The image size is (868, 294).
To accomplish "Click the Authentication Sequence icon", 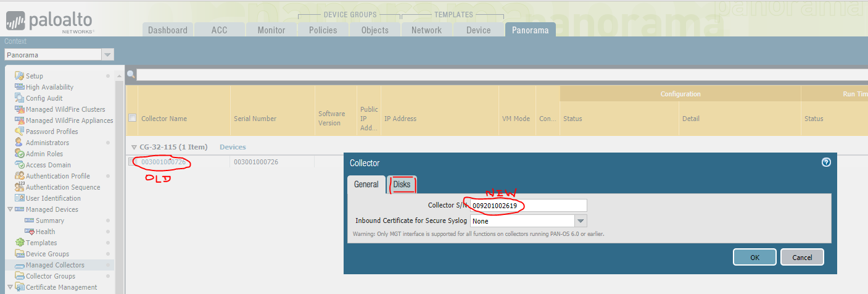I will click(20, 187).
